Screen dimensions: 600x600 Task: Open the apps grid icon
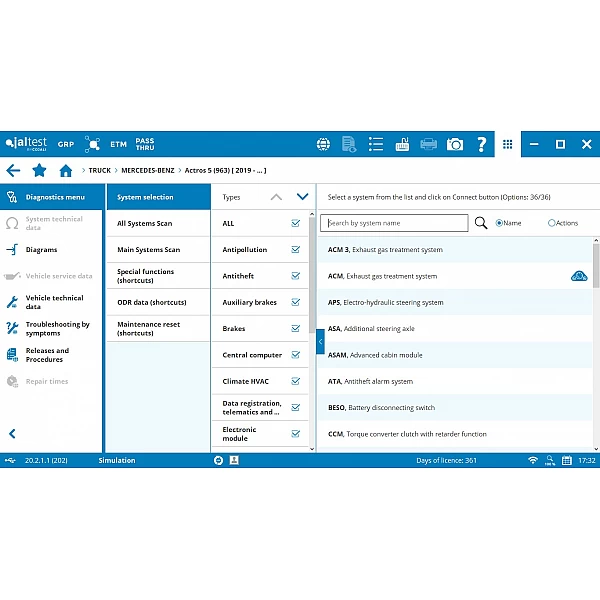click(507, 144)
